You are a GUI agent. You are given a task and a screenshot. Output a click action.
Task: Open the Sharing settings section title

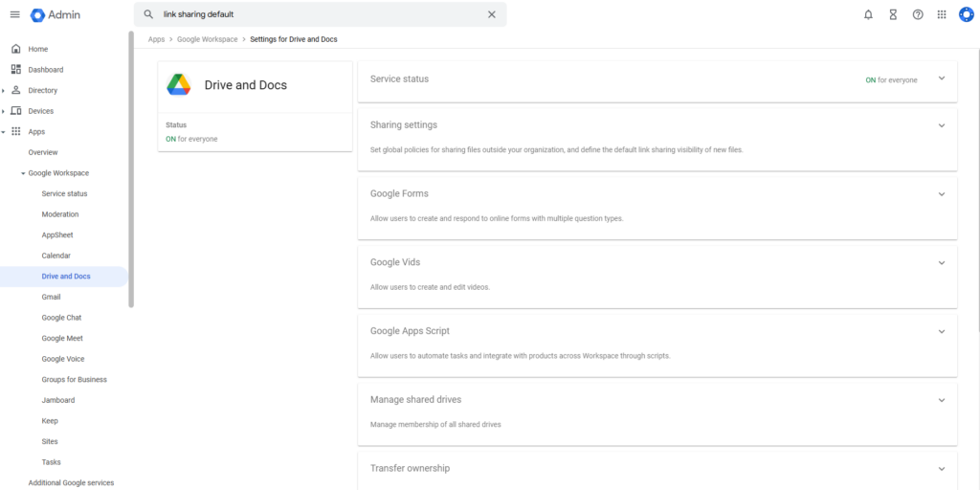click(x=404, y=125)
